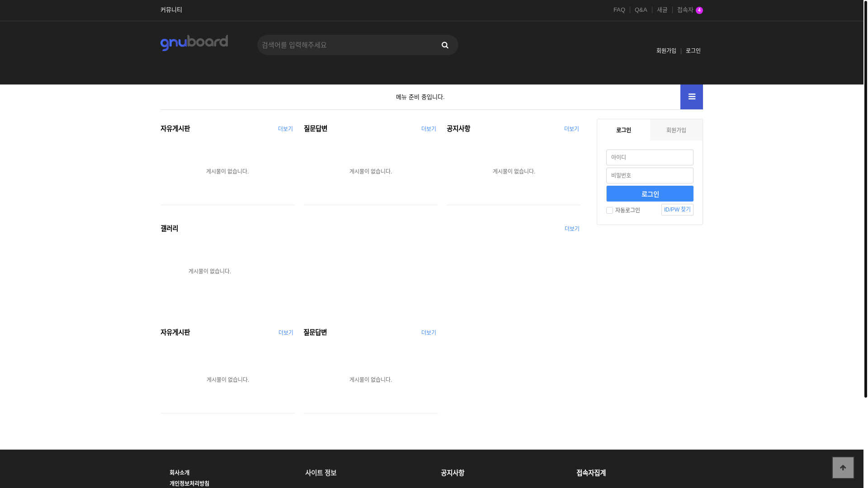Click 더보기 for 갤러리
The width and height of the screenshot is (868, 488).
point(572,229)
